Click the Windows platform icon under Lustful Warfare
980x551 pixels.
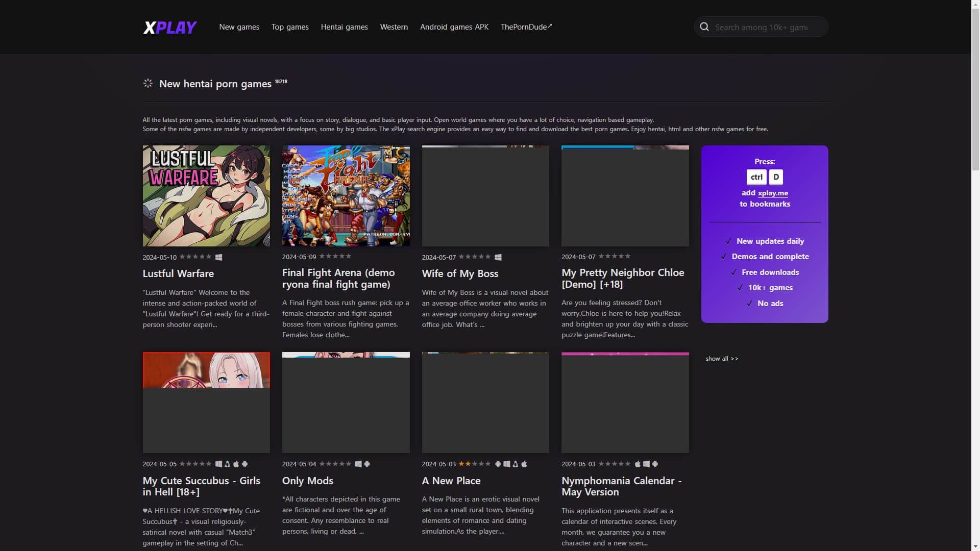coord(219,257)
